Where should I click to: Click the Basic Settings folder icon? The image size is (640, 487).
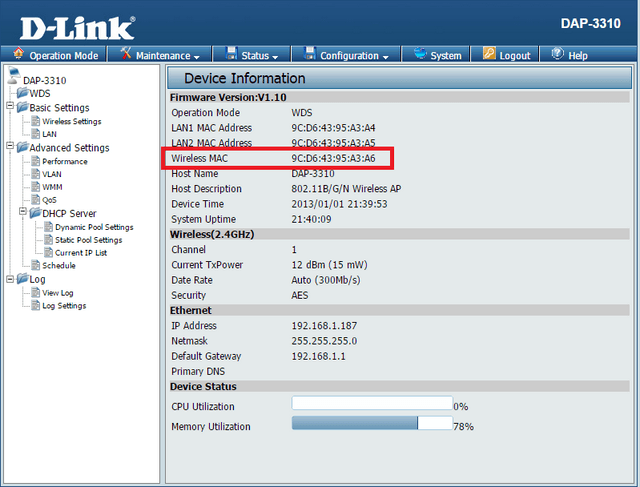(x=23, y=107)
